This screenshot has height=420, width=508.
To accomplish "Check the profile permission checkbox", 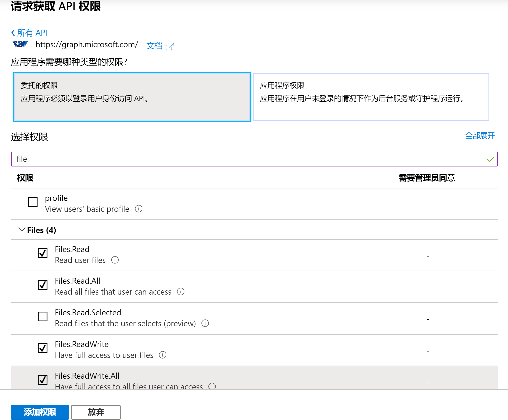I will click(33, 202).
